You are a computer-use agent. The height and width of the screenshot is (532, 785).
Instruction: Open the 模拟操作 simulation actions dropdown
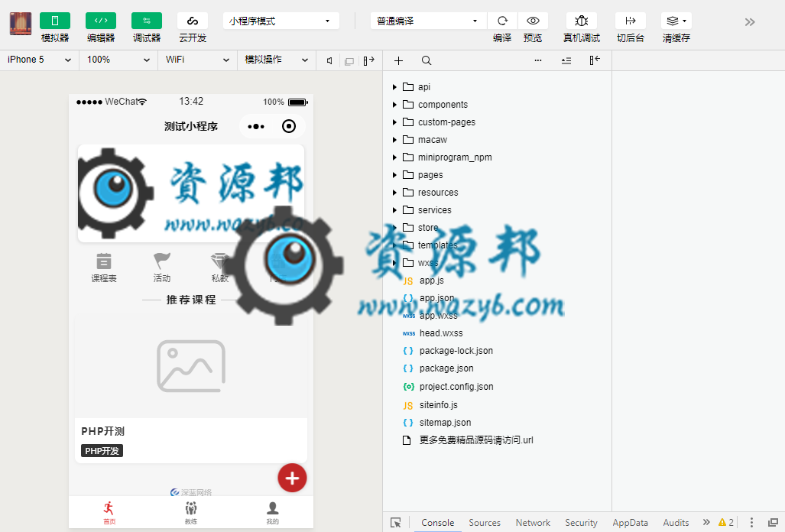[x=277, y=60]
